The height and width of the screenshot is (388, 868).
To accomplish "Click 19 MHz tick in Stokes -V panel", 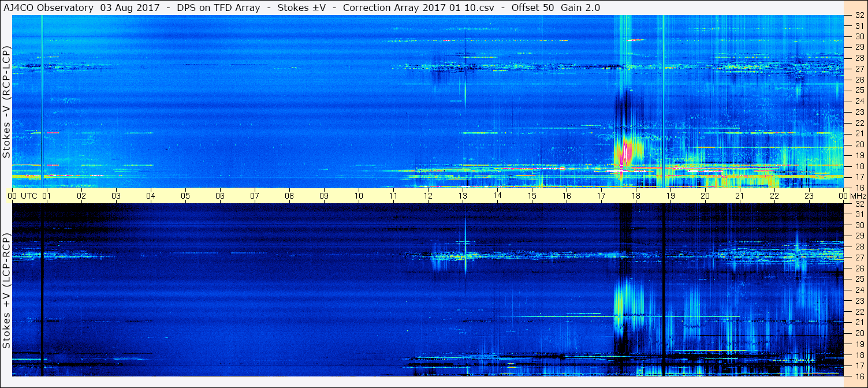I will coord(859,155).
